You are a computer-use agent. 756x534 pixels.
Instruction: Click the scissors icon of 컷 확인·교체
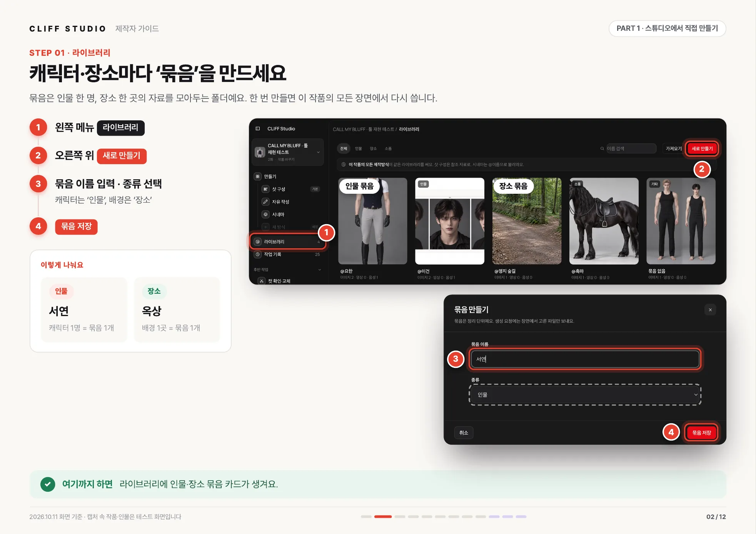262,281
